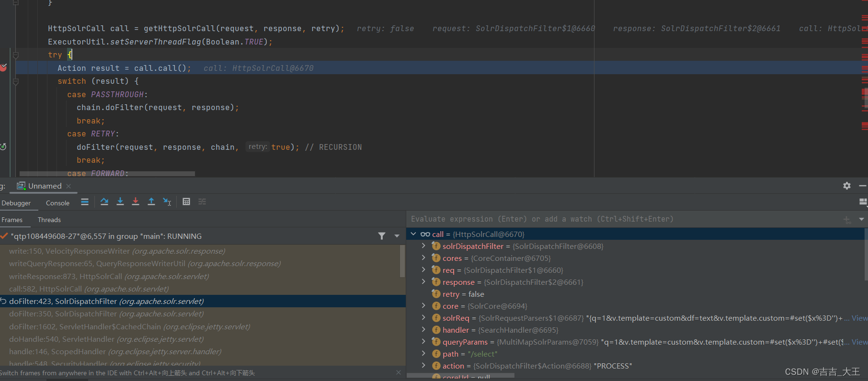
Task: Select frame call:582, HttpSolrCall
Action: (x=89, y=289)
